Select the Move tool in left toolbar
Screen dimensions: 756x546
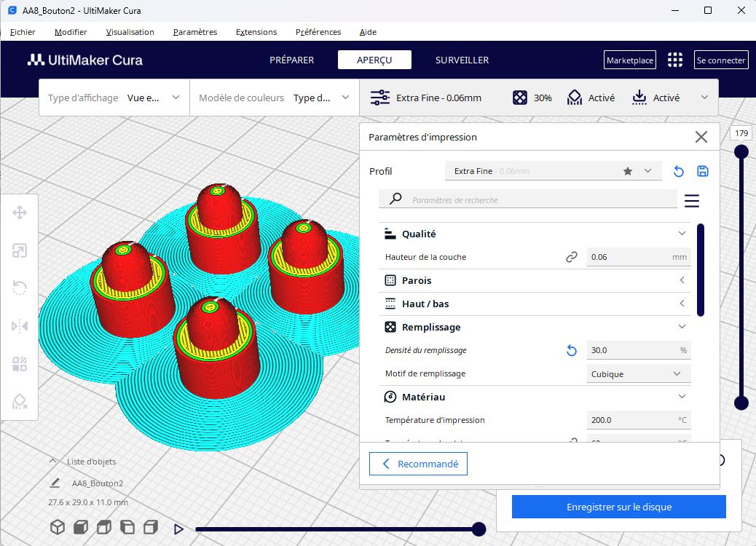20,213
